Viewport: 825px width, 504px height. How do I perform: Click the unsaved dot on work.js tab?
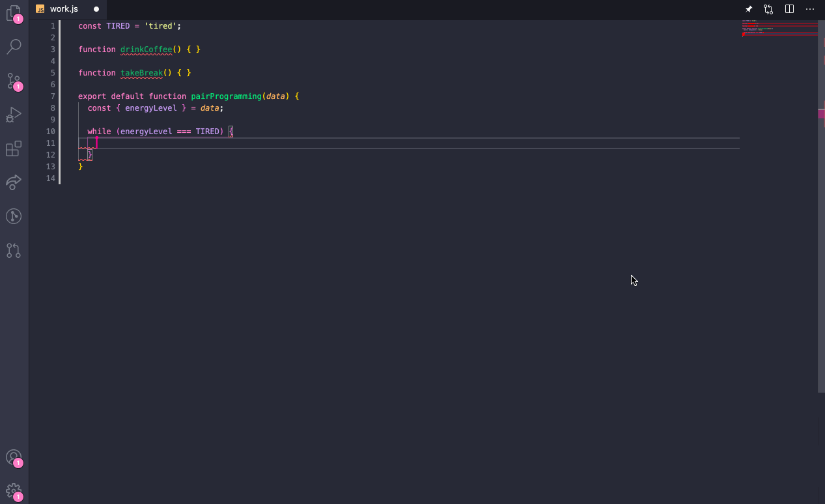[x=96, y=9]
